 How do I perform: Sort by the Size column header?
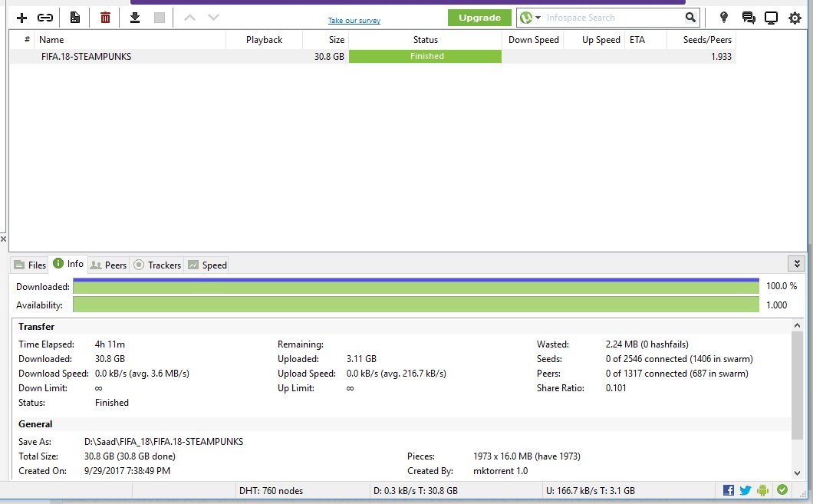pyautogui.click(x=326, y=40)
